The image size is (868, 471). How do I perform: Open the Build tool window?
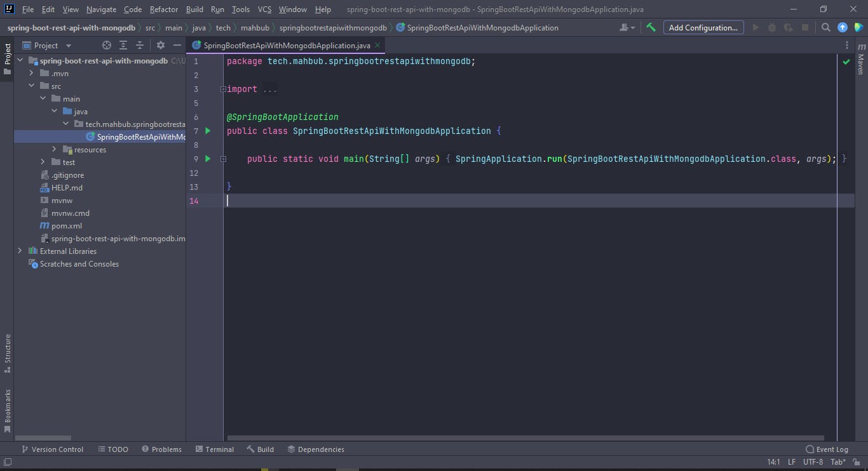[x=261, y=449]
